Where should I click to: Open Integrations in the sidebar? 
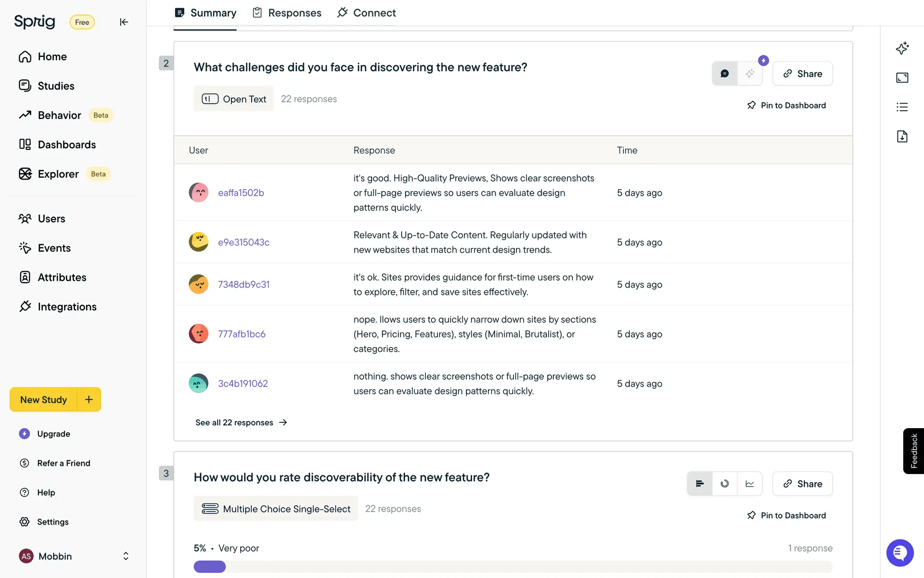pyautogui.click(x=67, y=307)
